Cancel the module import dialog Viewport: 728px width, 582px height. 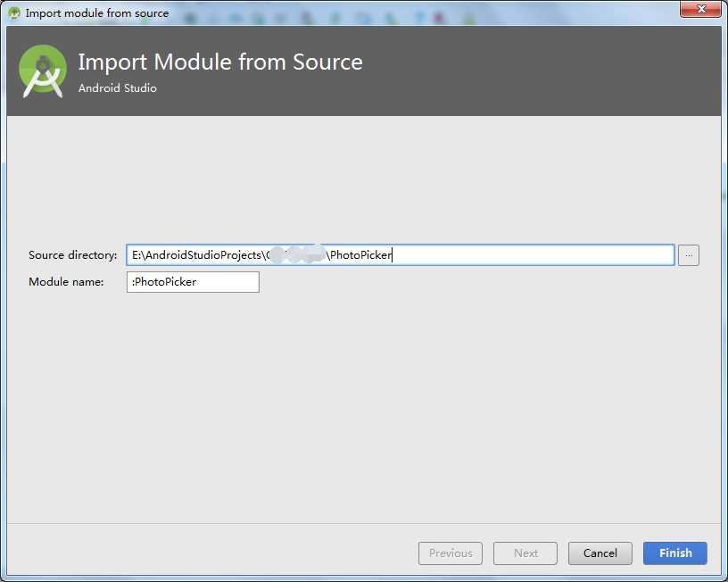pos(600,553)
